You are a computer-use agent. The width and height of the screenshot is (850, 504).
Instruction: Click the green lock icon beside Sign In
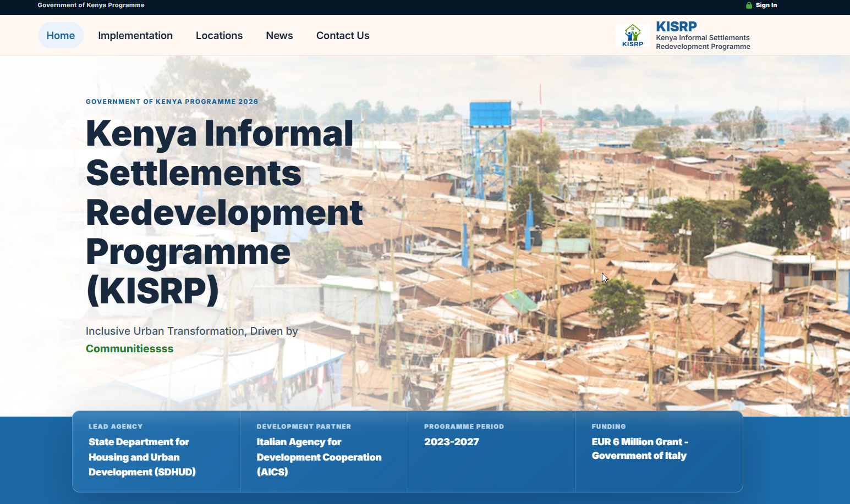coord(749,5)
